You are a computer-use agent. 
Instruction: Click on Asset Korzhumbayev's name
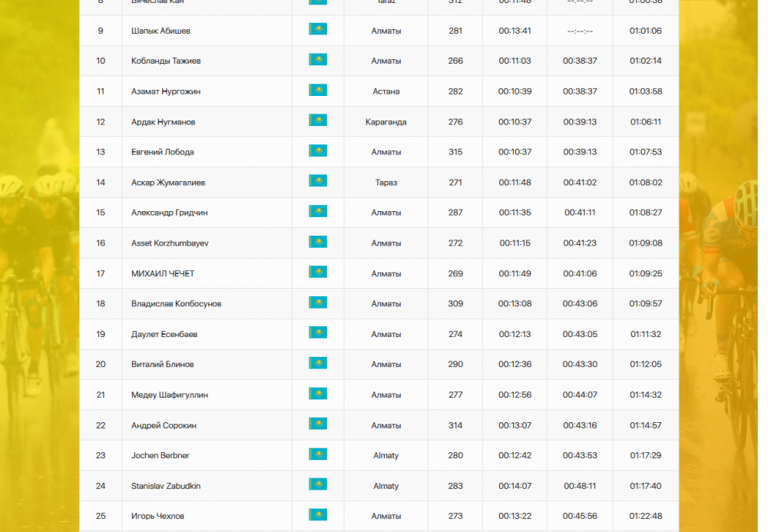[x=170, y=243]
